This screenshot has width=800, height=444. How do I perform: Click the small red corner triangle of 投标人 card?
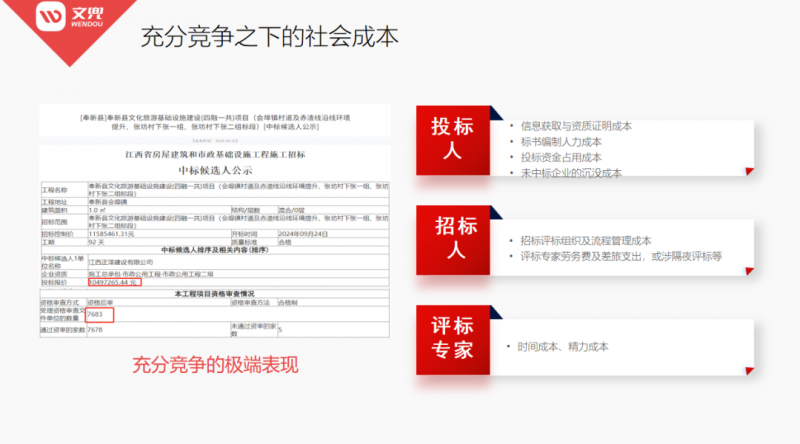tap(749, 171)
